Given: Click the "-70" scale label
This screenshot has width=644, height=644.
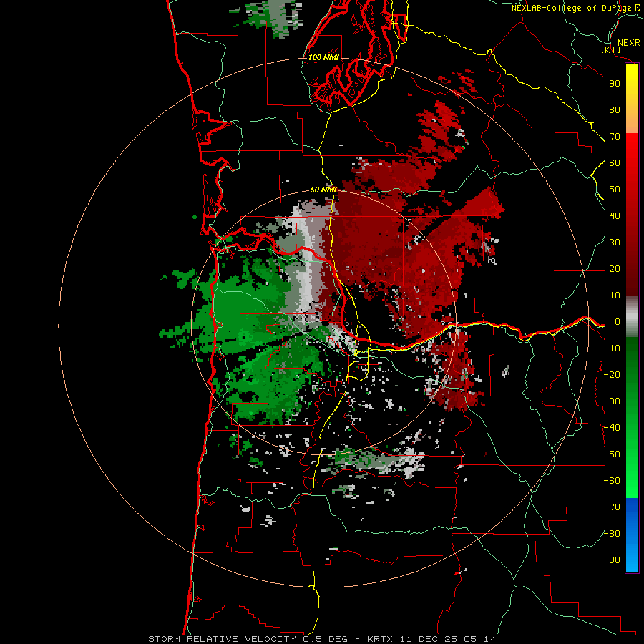Looking at the screenshot, I should click(612, 507).
